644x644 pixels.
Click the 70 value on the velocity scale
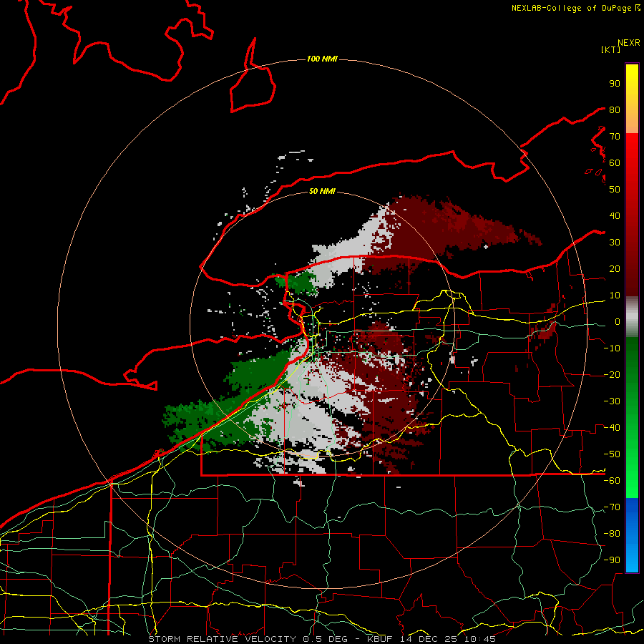click(x=615, y=137)
